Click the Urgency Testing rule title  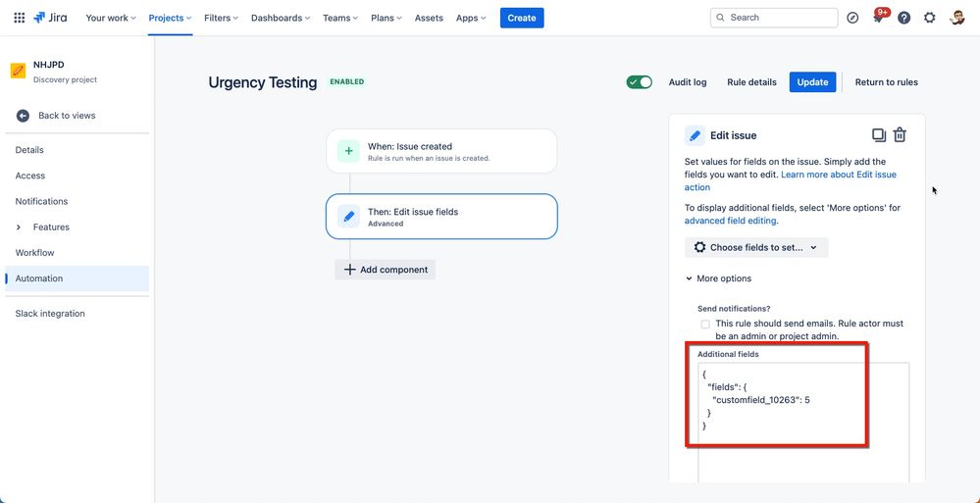[263, 82]
